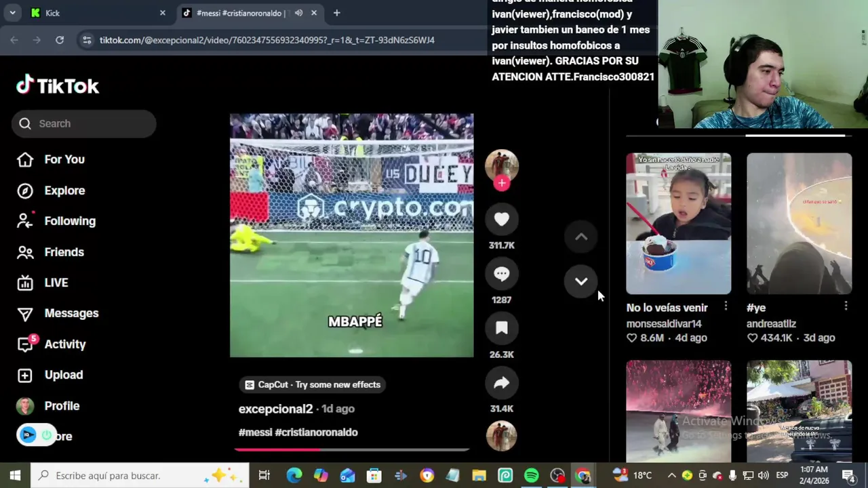Screen dimensions: 868x488
Task: Share the video with the arrow icon
Action: tap(502, 383)
